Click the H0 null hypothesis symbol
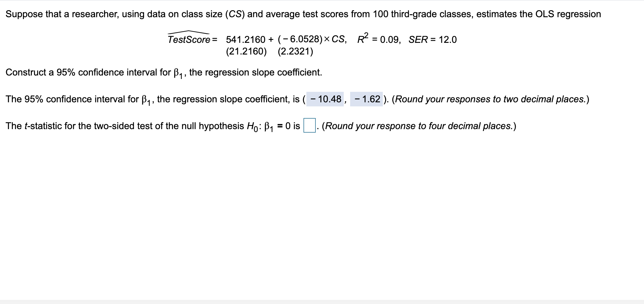 point(252,126)
